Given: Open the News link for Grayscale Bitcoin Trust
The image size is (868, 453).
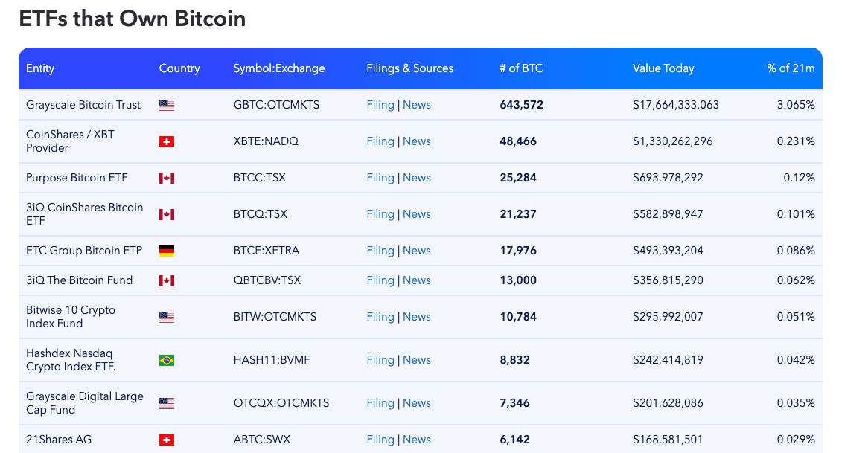Looking at the screenshot, I should tap(417, 105).
